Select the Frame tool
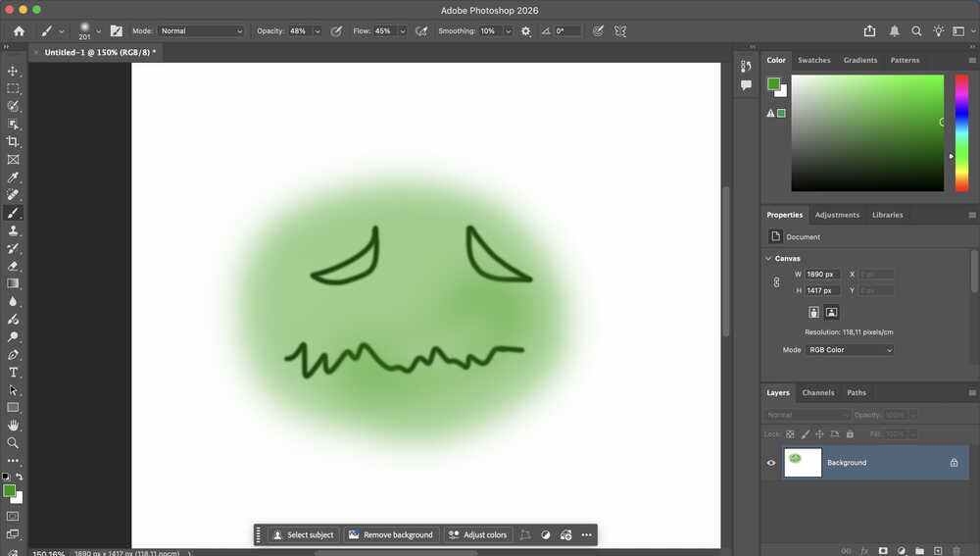 tap(13, 160)
